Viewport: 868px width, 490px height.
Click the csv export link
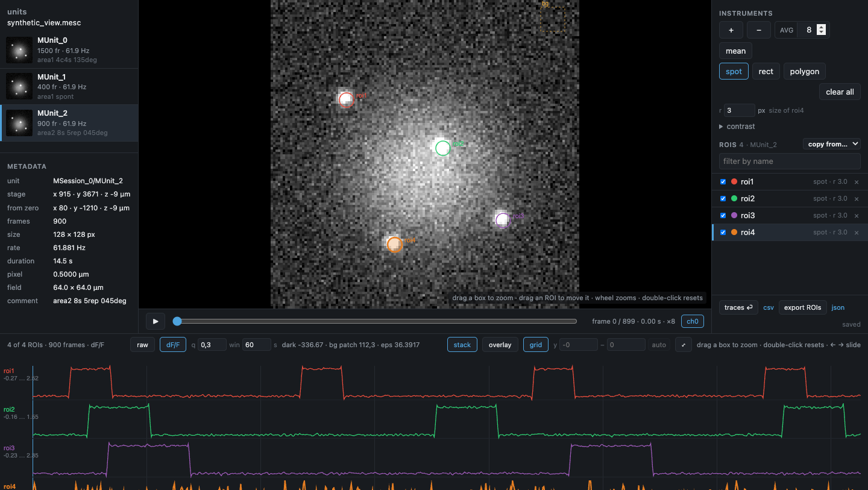pyautogui.click(x=769, y=307)
